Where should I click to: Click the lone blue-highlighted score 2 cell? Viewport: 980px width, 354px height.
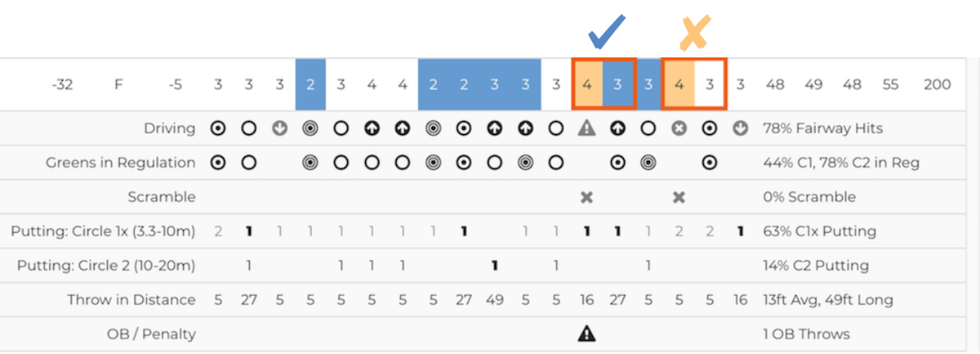click(x=310, y=84)
